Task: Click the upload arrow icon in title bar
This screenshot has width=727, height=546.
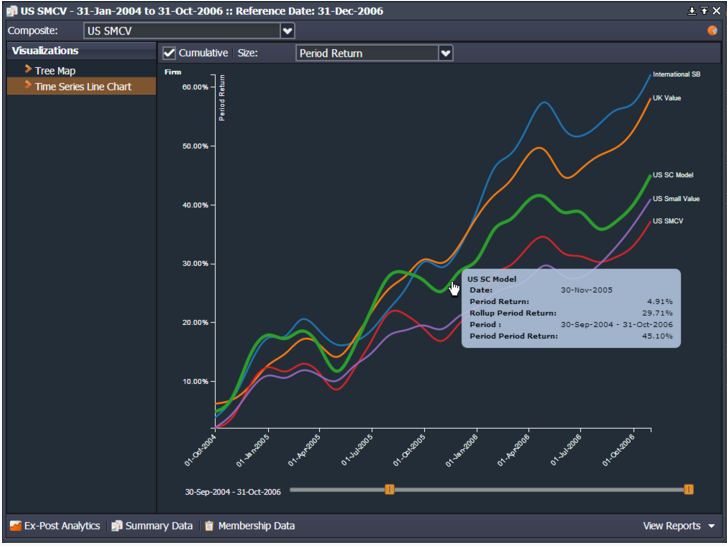Action: pos(704,10)
